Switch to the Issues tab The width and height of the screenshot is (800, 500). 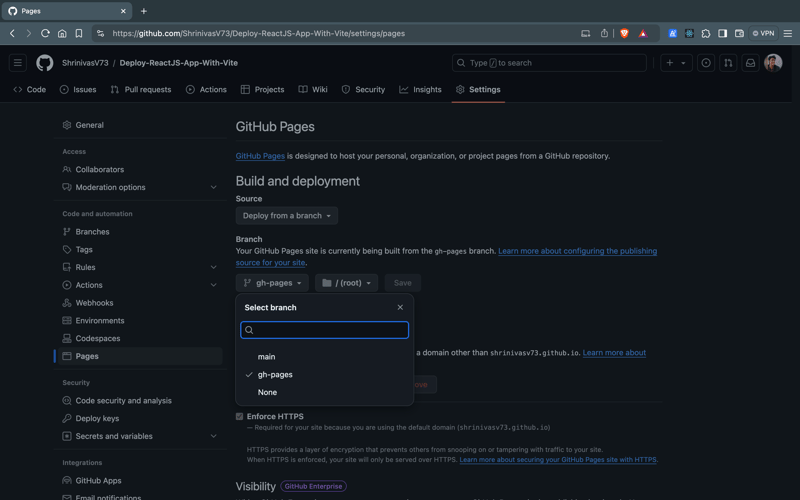tap(78, 89)
